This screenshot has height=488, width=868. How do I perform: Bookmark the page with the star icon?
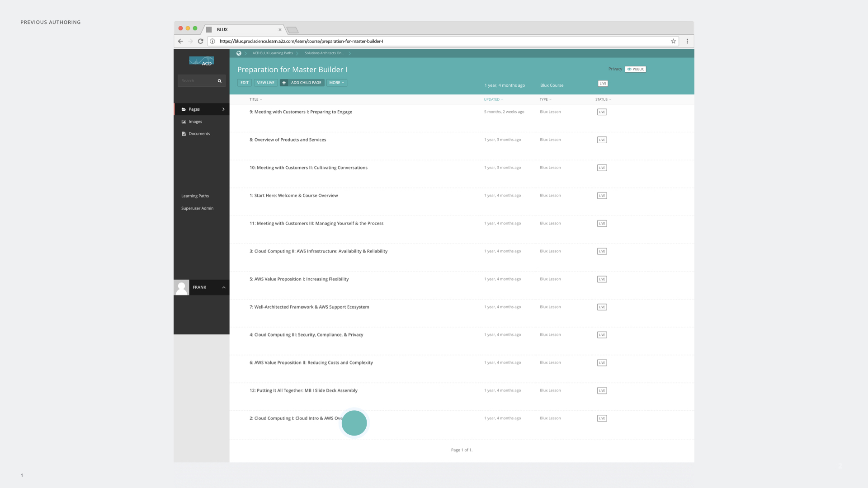pyautogui.click(x=673, y=41)
